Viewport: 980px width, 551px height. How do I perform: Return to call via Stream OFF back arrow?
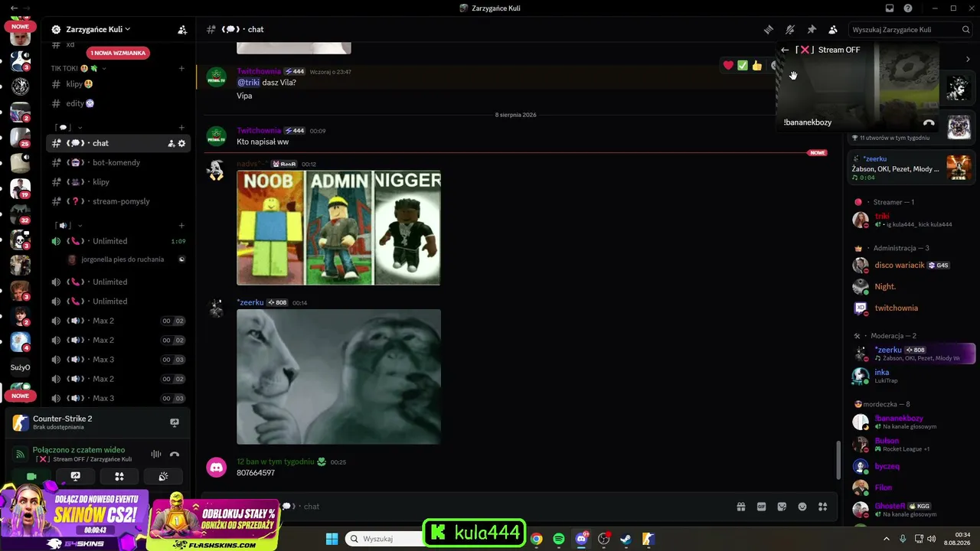(x=785, y=50)
